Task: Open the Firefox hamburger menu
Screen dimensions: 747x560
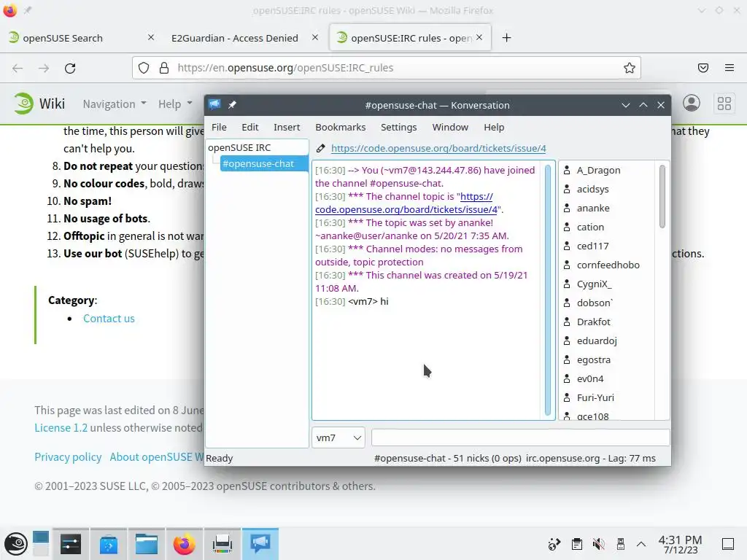Action: 729,68
